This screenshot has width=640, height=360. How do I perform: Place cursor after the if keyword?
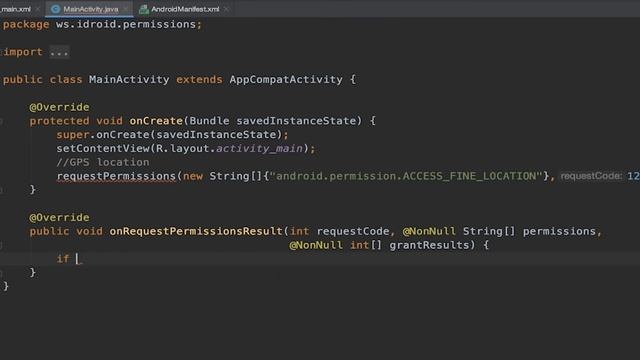77,259
